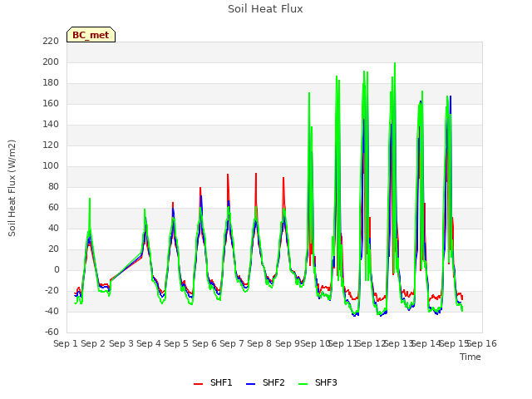Viewport: 532px width, 399px height.
Task: Click the -40 y-axis tick label
Action: tap(52, 312)
